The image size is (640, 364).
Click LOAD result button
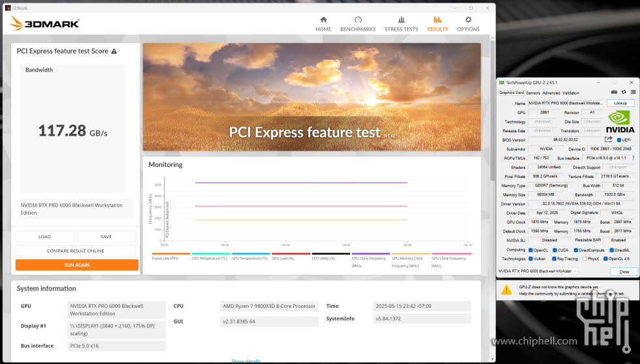click(x=45, y=236)
